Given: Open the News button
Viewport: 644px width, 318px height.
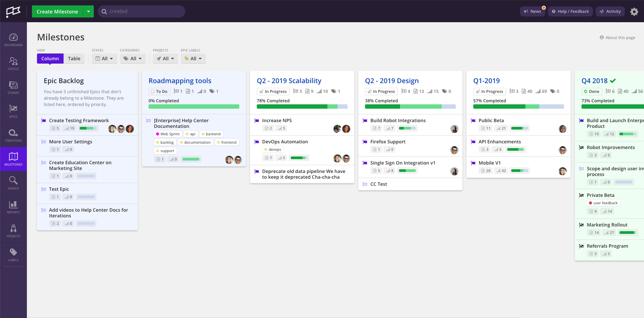Looking at the screenshot, I should point(532,11).
